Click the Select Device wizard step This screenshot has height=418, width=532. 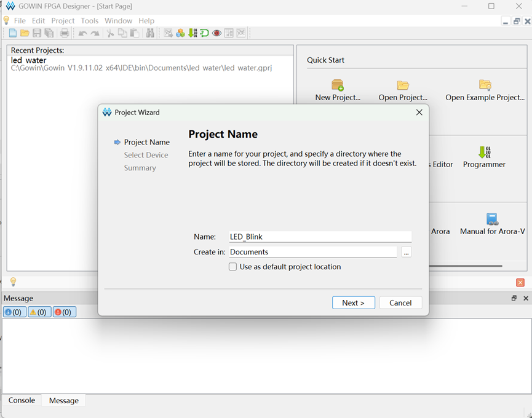146,155
